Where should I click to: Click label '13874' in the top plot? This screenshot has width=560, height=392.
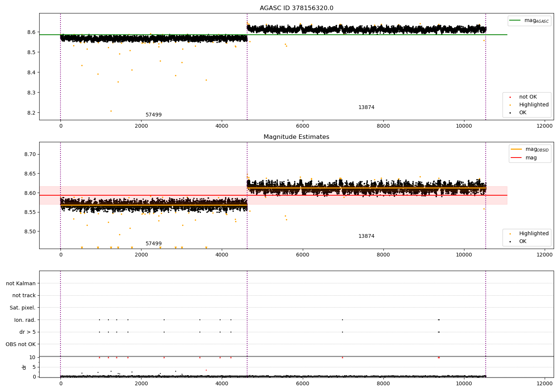pos(366,108)
